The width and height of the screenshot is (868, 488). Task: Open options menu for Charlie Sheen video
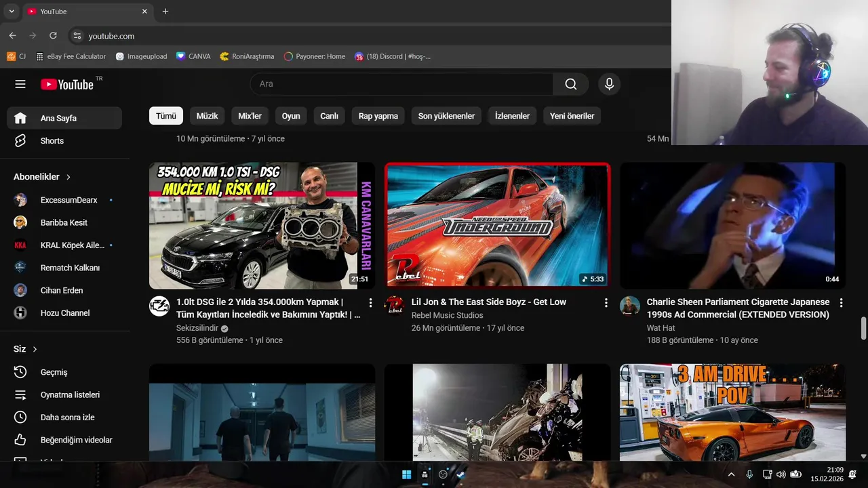(841, 303)
